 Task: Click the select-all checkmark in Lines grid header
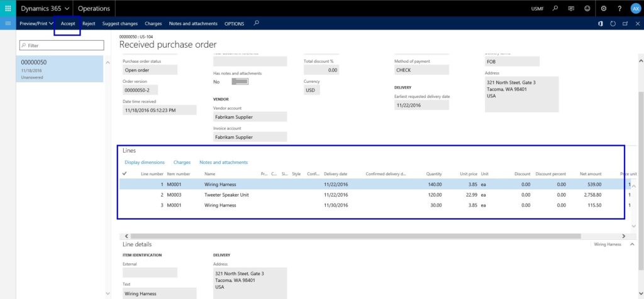[125, 173]
